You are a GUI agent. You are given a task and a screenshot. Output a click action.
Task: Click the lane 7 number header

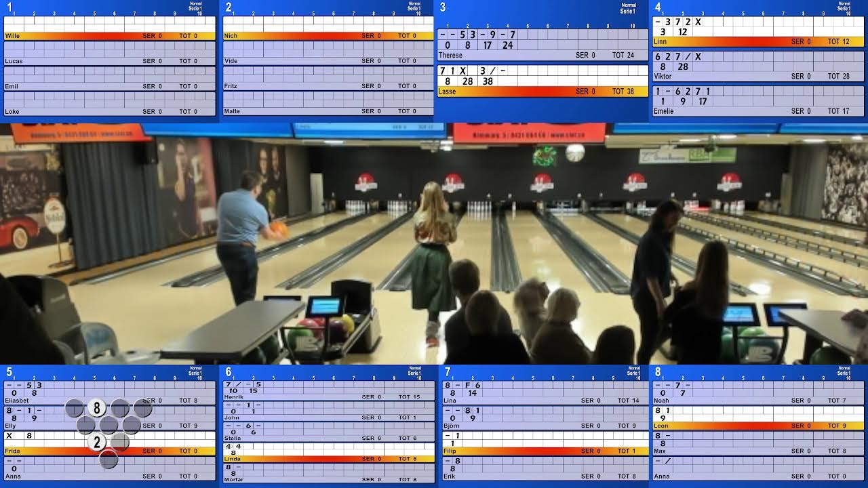pos(448,372)
